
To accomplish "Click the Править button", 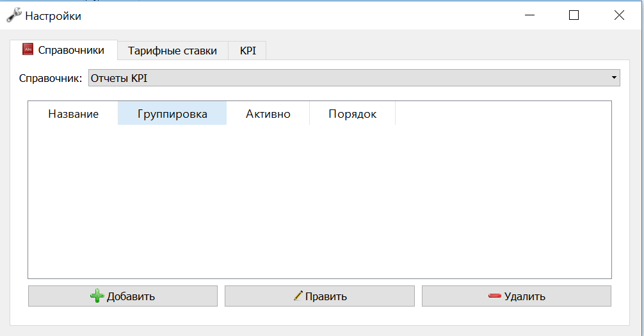I will pos(319,296).
